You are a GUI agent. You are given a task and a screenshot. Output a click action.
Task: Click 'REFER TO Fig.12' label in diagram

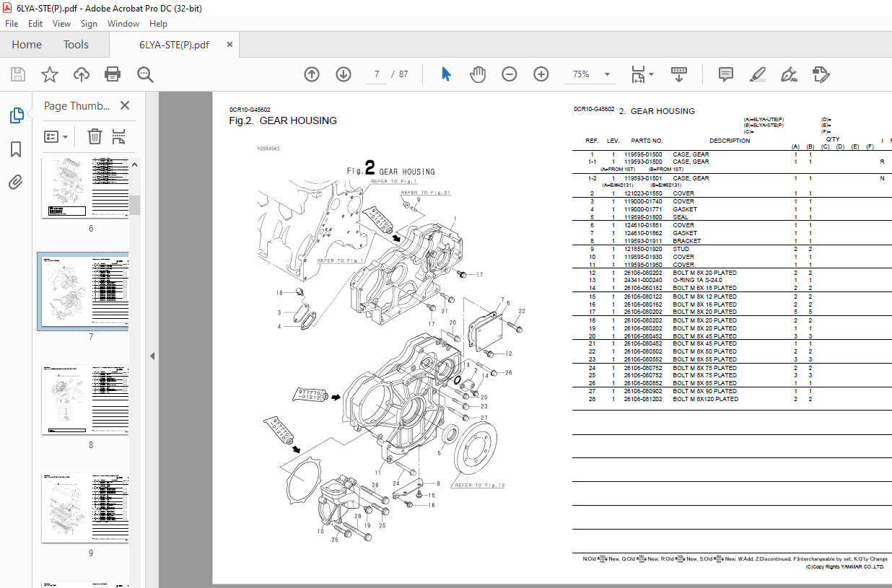(x=480, y=486)
